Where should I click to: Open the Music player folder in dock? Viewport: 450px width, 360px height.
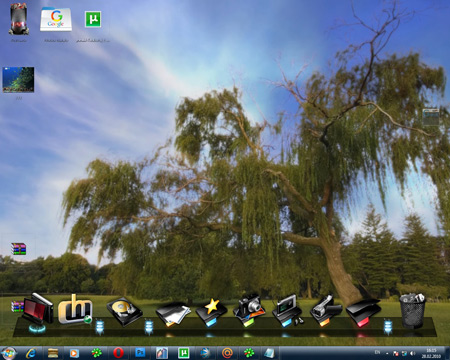click(287, 311)
